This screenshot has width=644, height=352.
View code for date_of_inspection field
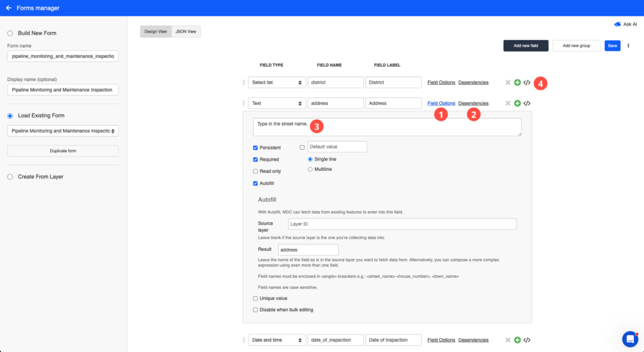pyautogui.click(x=527, y=340)
